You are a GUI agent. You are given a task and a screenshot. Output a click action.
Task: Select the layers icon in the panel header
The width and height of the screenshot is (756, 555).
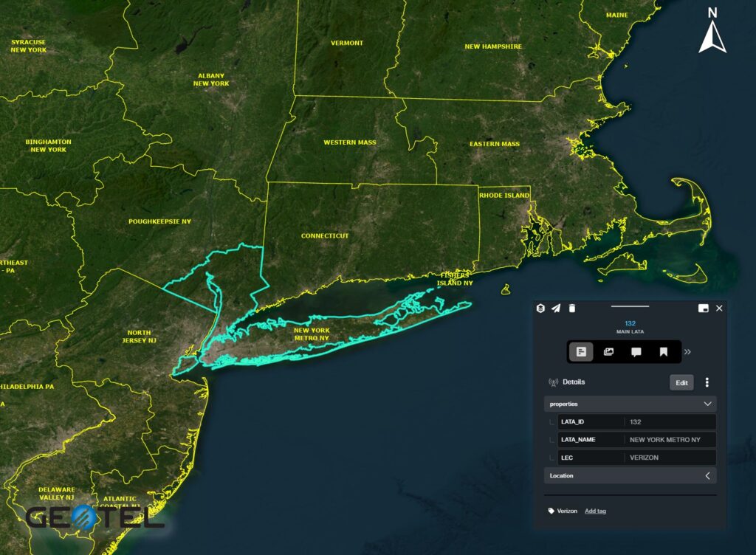pyautogui.click(x=540, y=307)
